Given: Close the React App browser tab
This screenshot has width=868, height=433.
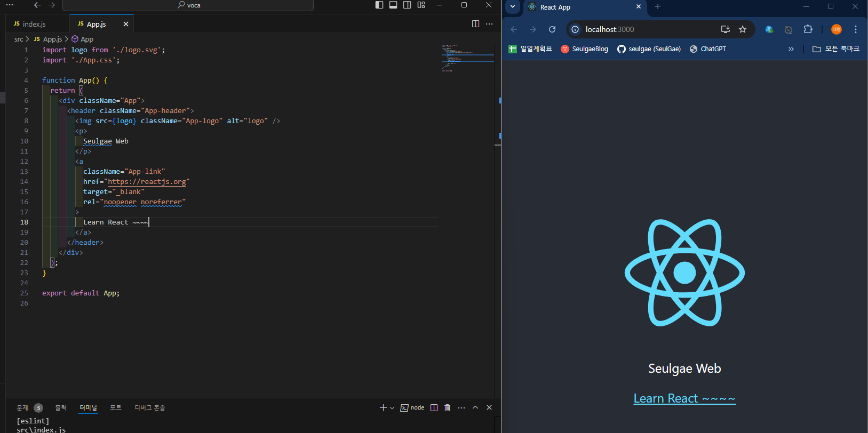Looking at the screenshot, I should pyautogui.click(x=639, y=7).
